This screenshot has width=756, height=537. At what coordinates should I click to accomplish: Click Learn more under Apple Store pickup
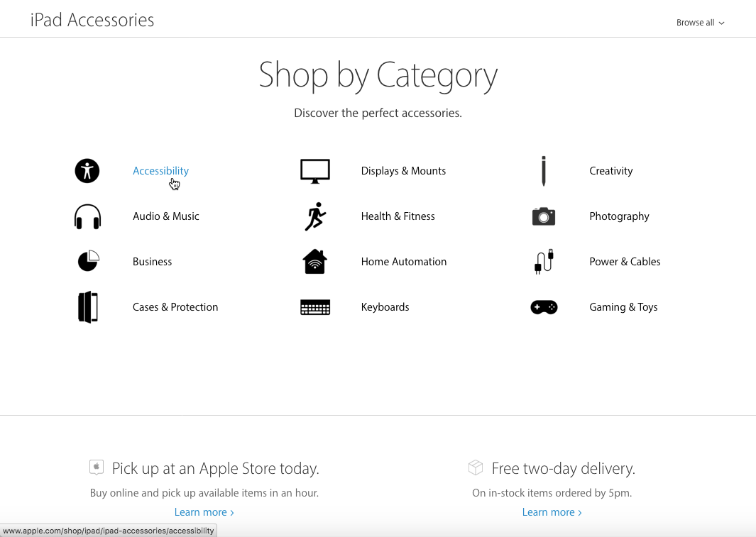click(x=204, y=512)
